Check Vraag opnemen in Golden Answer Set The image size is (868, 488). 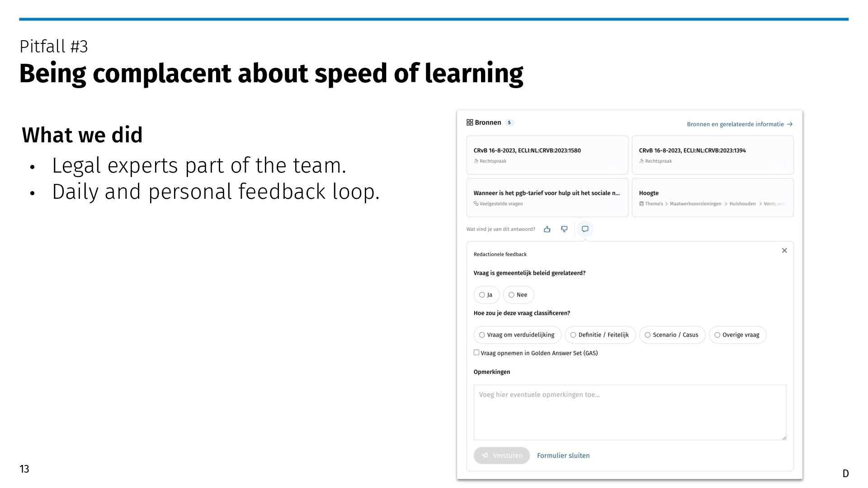pyautogui.click(x=476, y=352)
